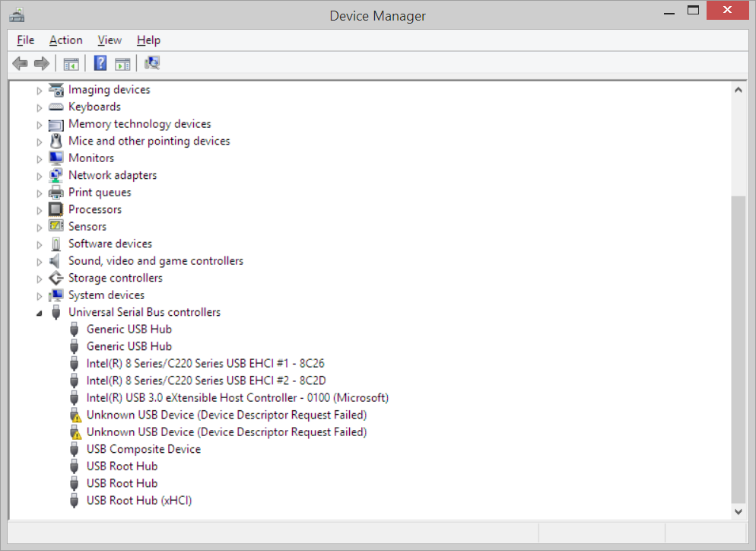Click the Forward arrow toolbar icon
This screenshot has height=551, width=756.
(x=42, y=63)
